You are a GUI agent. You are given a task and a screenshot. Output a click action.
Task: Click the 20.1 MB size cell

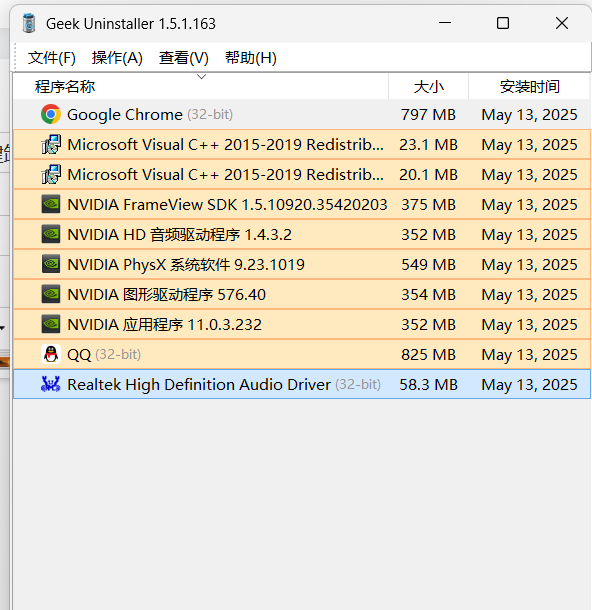click(x=428, y=174)
